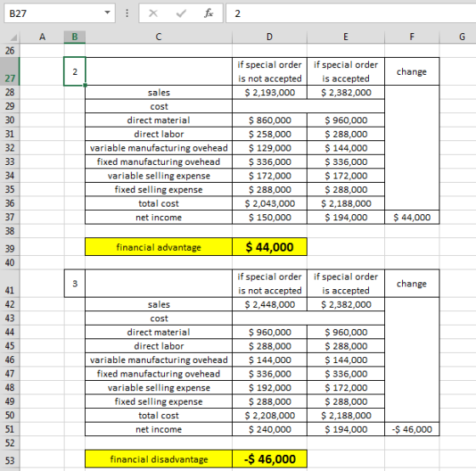
Task: Click sales value $ 2,193,000 in row 28
Action: [x=269, y=93]
